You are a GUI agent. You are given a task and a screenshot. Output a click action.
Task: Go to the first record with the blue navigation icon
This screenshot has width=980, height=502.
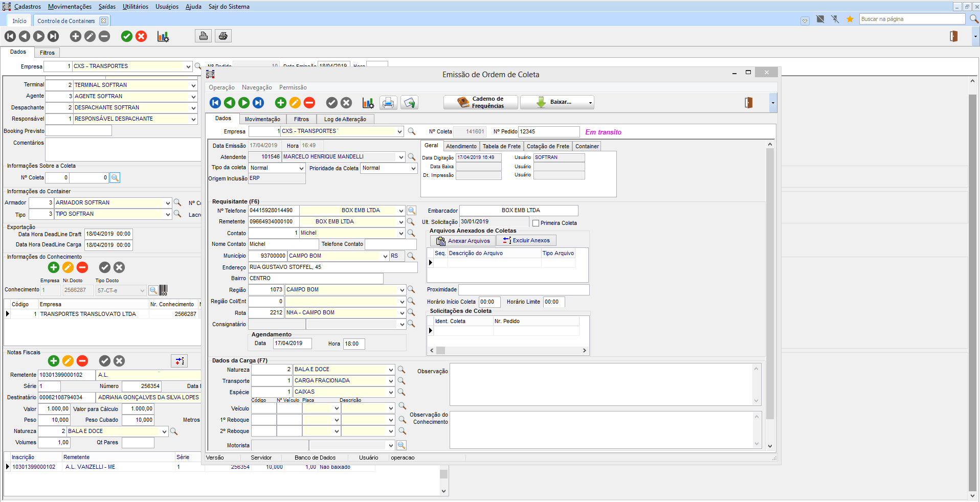point(215,103)
